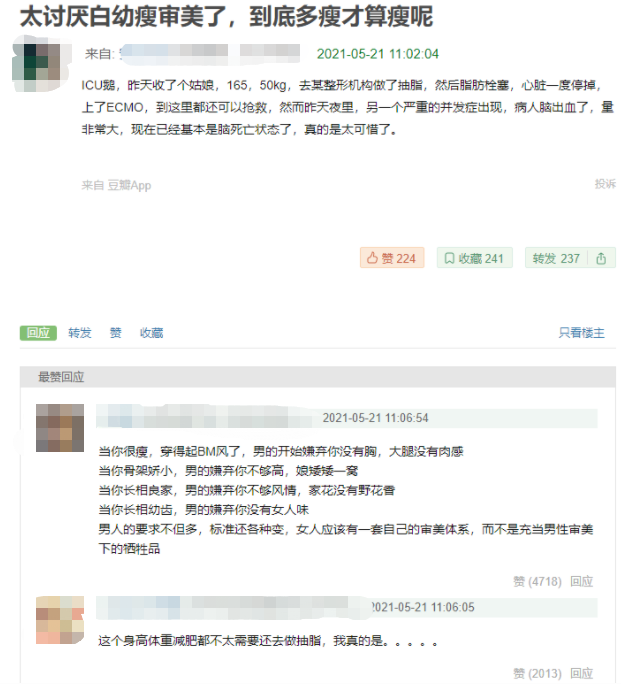The width and height of the screenshot is (621, 689).
Task: Click the thumbs-up 赞 224 button
Action: [x=392, y=258]
